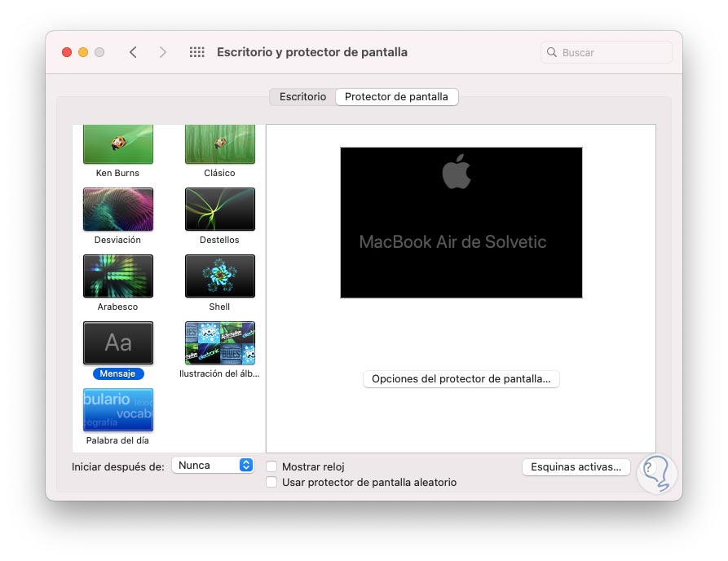Select the Clásico screensaver thumbnail
Viewport: 728px width, 561px height.
[220, 144]
